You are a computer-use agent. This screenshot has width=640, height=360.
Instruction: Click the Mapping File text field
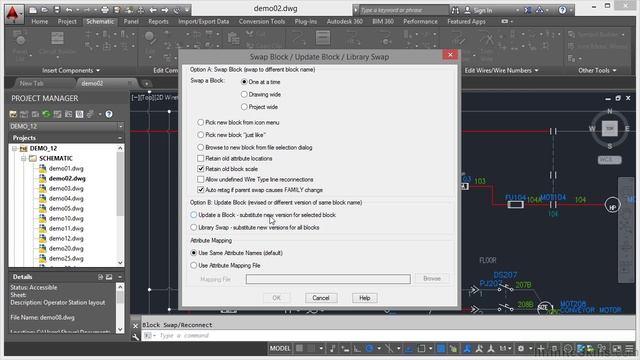(x=328, y=279)
